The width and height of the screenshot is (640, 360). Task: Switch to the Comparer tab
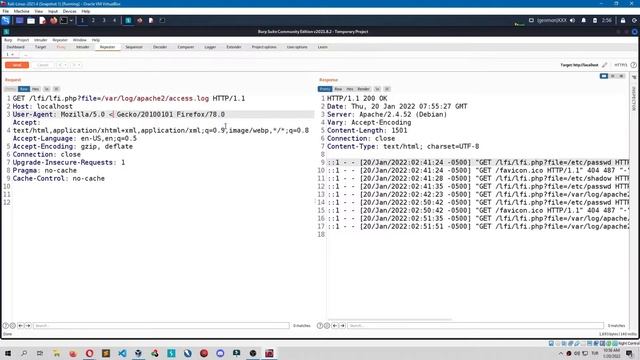pos(186,47)
